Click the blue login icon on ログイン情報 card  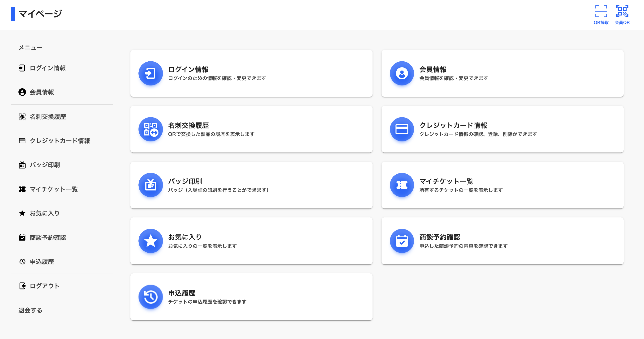(x=150, y=73)
